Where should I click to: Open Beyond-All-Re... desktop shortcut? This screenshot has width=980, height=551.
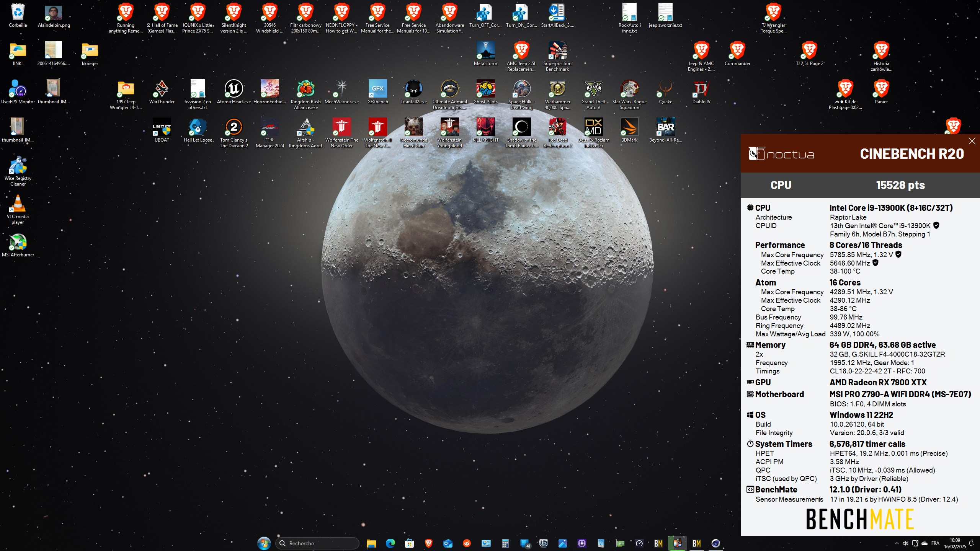click(x=666, y=131)
